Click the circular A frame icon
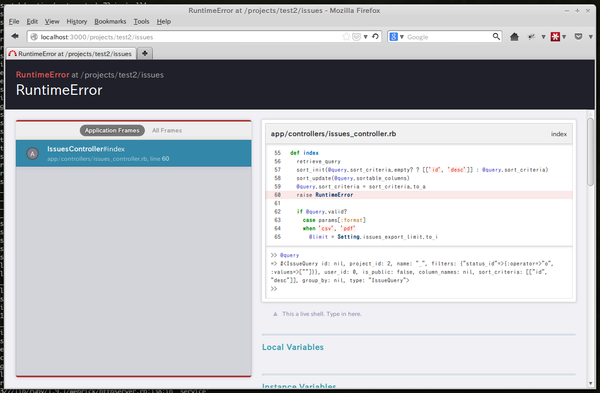The height and width of the screenshot is (393, 600). click(x=33, y=154)
